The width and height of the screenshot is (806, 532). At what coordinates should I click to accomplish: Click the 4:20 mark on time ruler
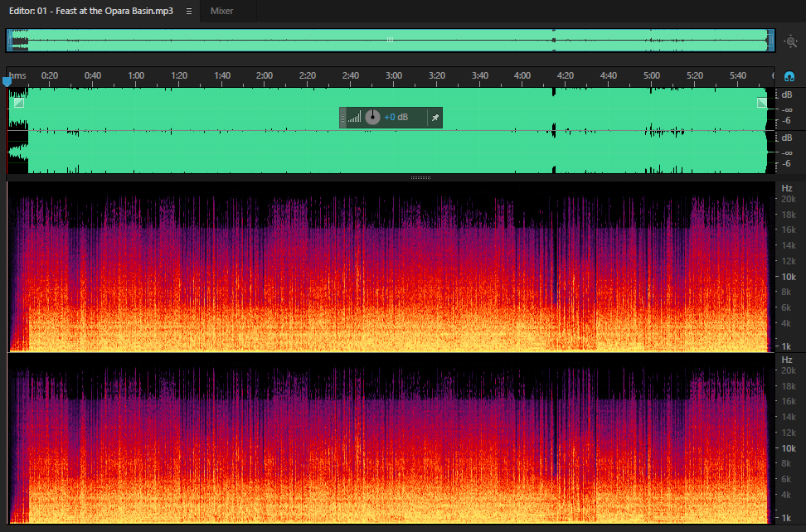point(566,75)
